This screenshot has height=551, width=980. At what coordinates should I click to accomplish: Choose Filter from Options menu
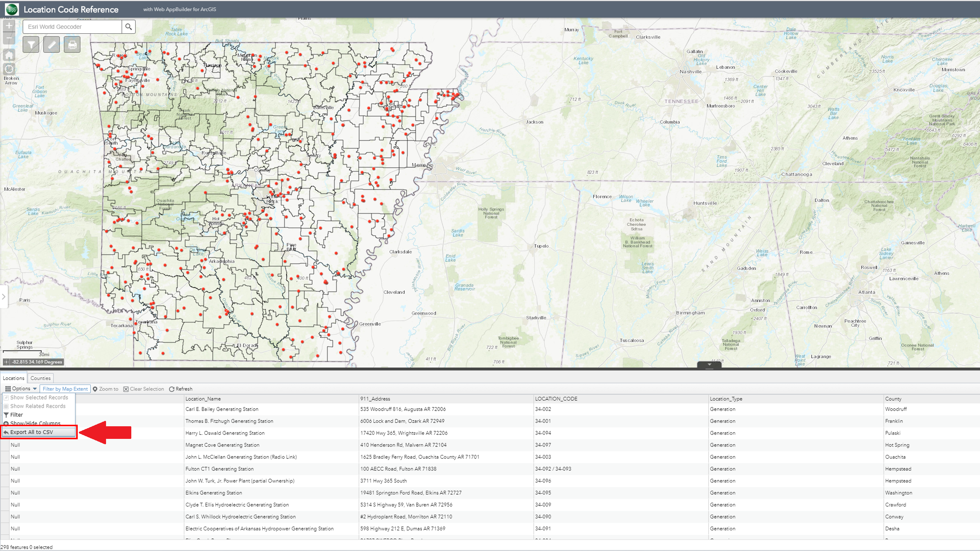click(x=39, y=415)
